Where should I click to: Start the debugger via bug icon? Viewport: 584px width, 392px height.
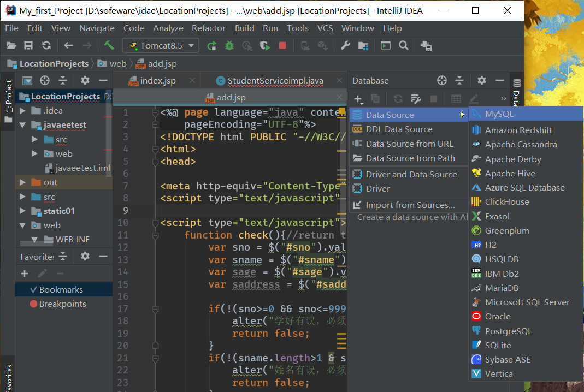tap(229, 45)
